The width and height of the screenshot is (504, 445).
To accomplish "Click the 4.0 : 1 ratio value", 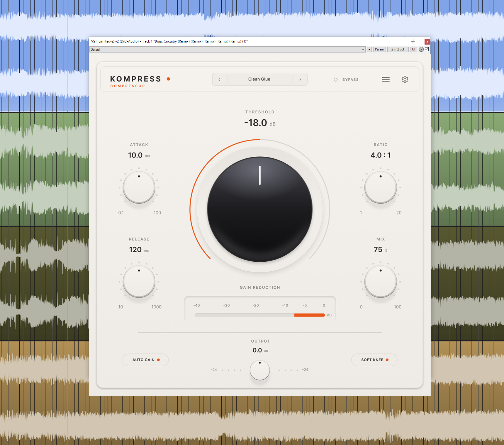I will [x=381, y=155].
